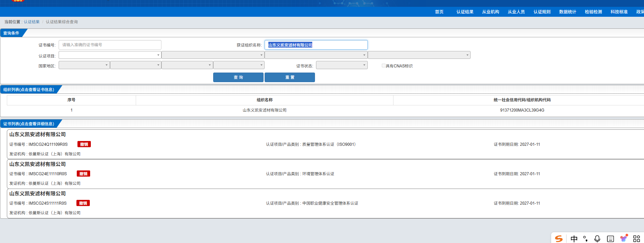
Task: Open the 中国职业健康安全管理体系认证 certificate card
Action: [325, 203]
